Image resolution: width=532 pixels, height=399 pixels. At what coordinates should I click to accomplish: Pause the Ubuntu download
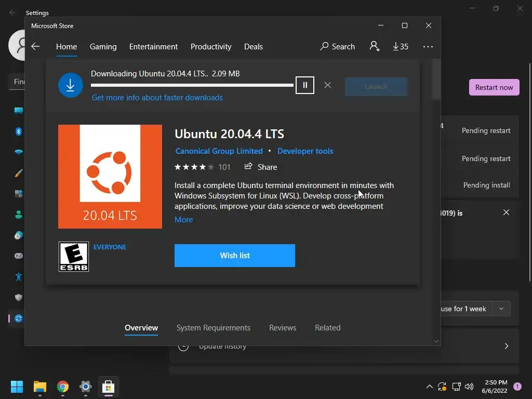pos(304,85)
